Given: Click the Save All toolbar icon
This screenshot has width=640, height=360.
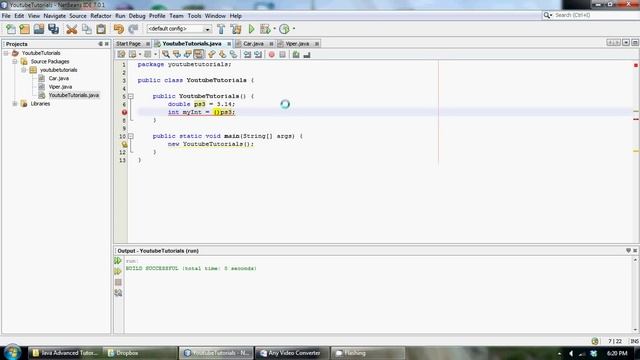Looking at the screenshot, I should 53,29.
